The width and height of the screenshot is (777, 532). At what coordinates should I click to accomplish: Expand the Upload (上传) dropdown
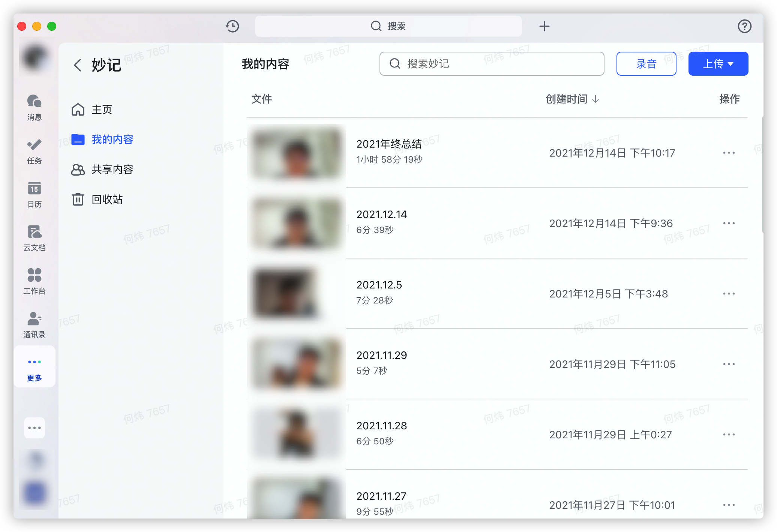point(718,64)
